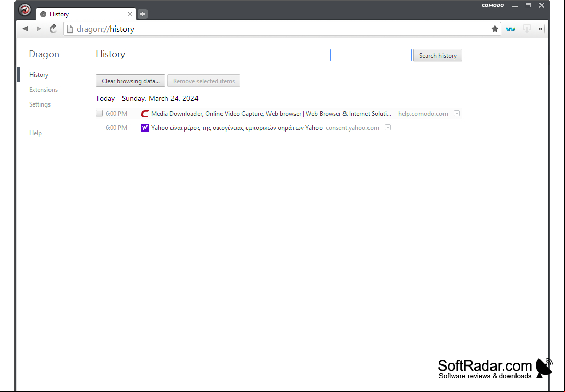Image resolution: width=565 pixels, height=392 pixels.
Task: Open the Yahoo είναι μέρος history link
Action: [237, 128]
